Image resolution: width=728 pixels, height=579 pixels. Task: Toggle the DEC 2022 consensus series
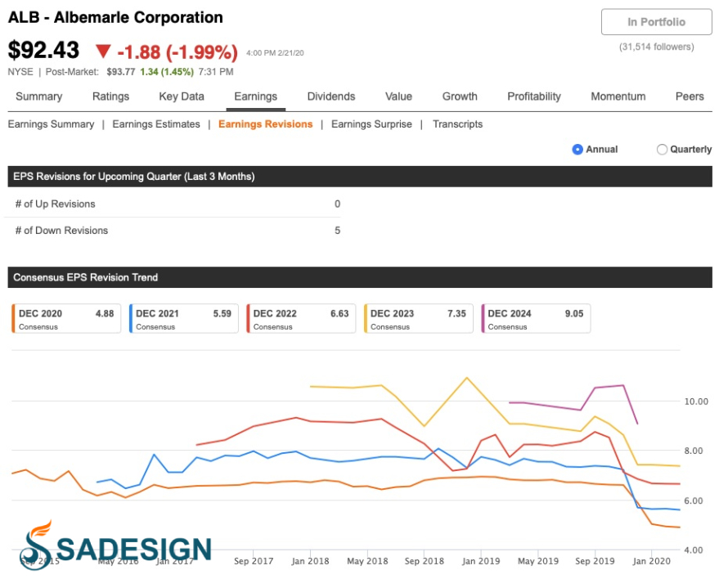pos(301,318)
